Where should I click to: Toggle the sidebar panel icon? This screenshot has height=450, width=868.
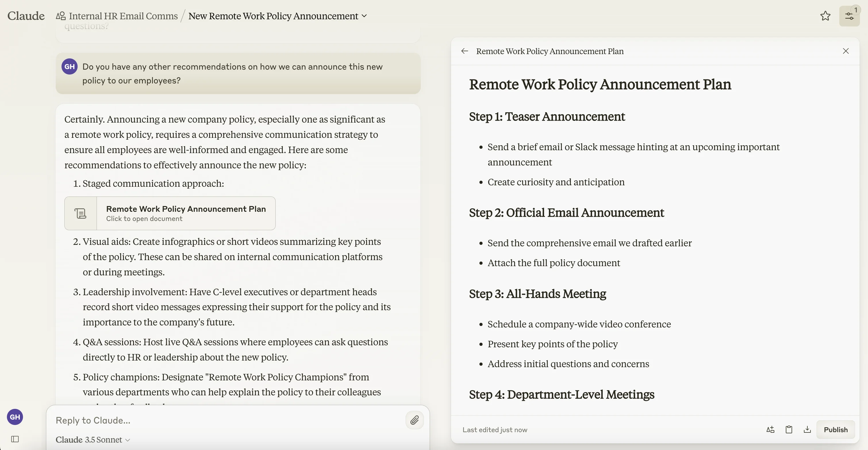pos(15,439)
